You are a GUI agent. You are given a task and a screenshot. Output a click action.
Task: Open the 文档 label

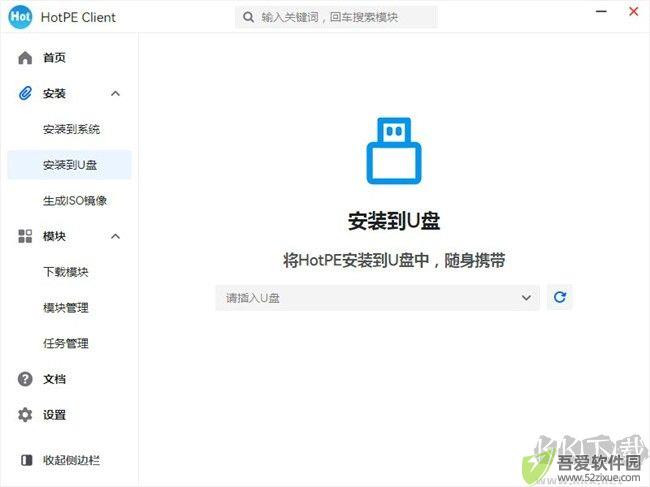[x=54, y=379]
